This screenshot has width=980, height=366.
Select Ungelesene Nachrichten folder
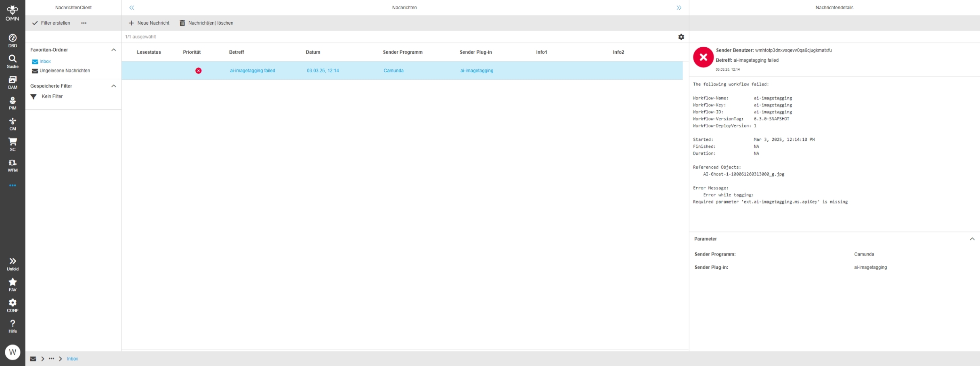click(x=61, y=71)
